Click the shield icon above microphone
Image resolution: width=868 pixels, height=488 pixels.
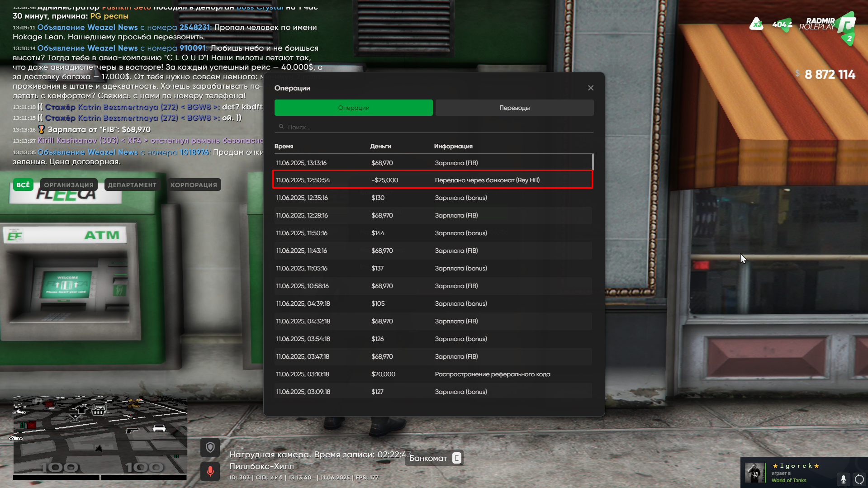[210, 448]
